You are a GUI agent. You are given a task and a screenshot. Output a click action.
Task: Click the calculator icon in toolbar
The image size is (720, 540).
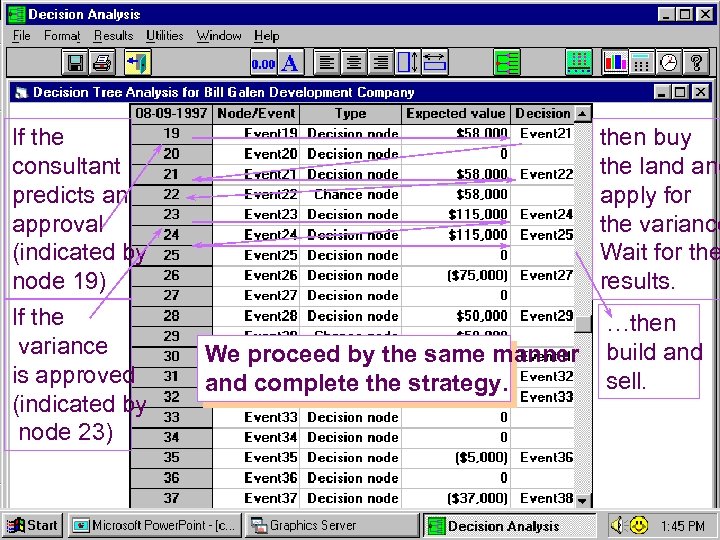(642, 62)
